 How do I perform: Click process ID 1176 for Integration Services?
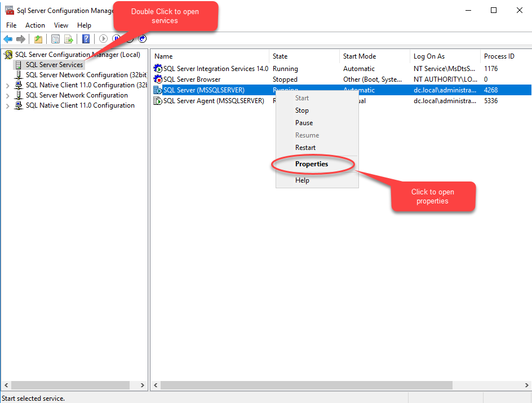(491, 69)
